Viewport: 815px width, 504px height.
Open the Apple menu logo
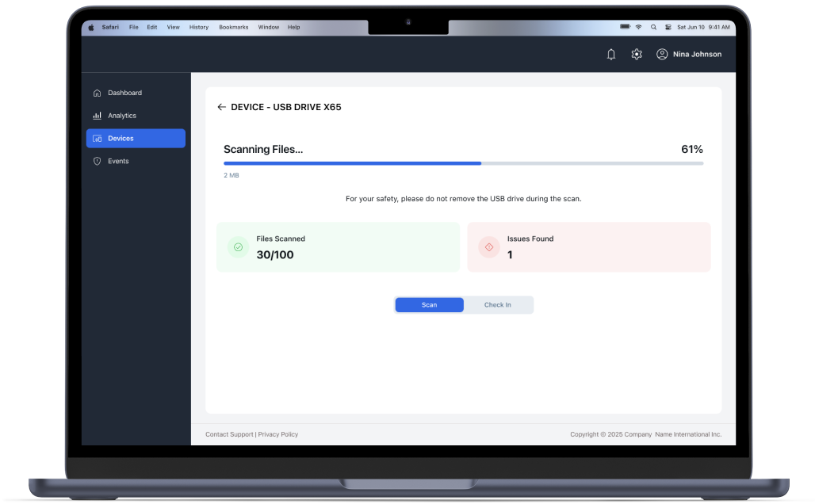coord(91,28)
